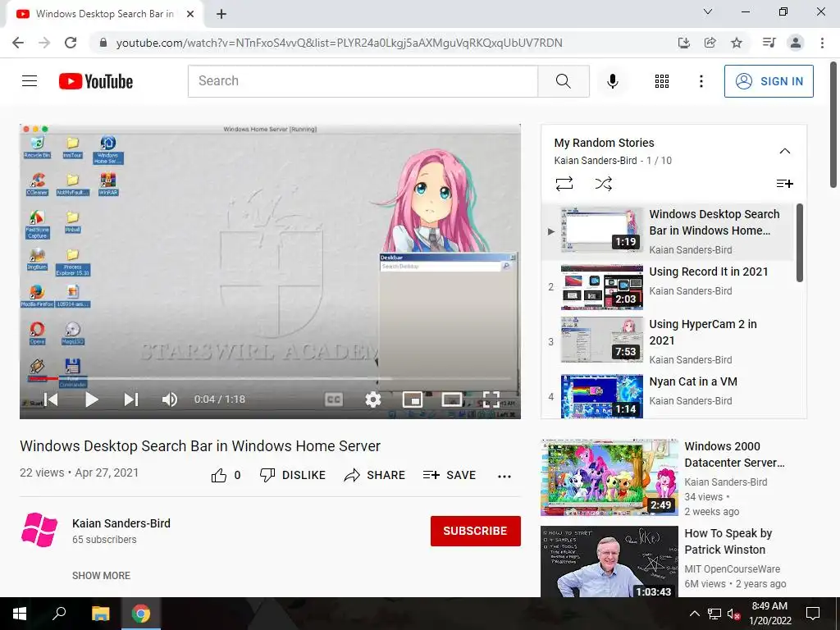This screenshot has height=630, width=840.
Task: Expand description with SHOW MORE
Action: coord(101,575)
